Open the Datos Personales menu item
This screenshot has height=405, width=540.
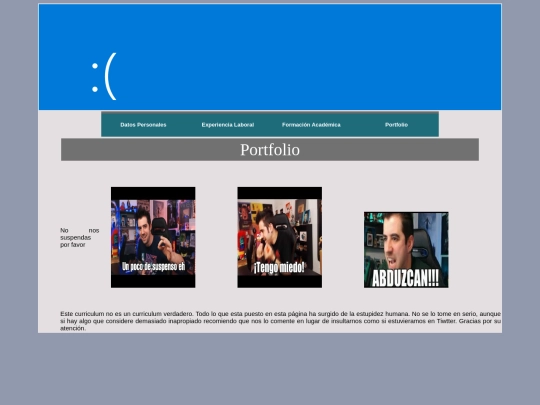(x=143, y=125)
